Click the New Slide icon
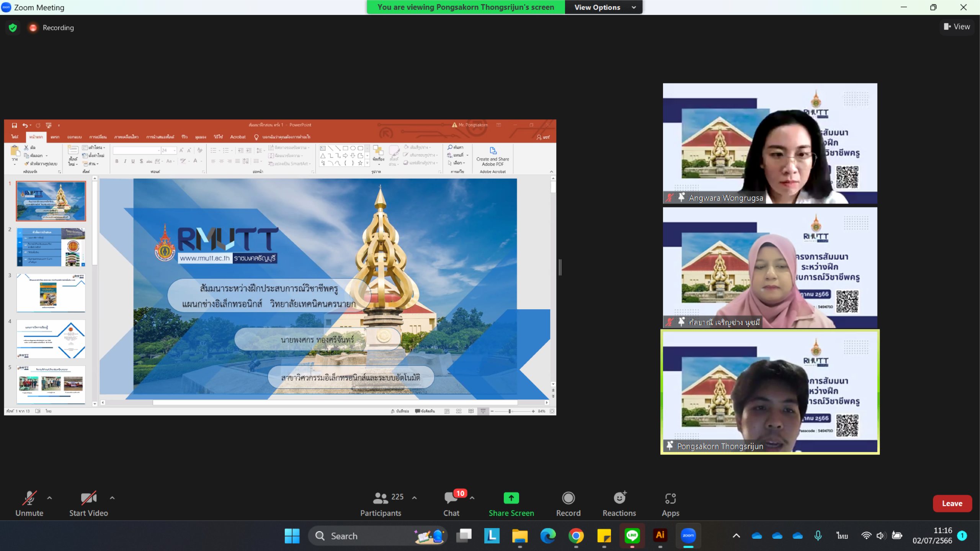 73,150
